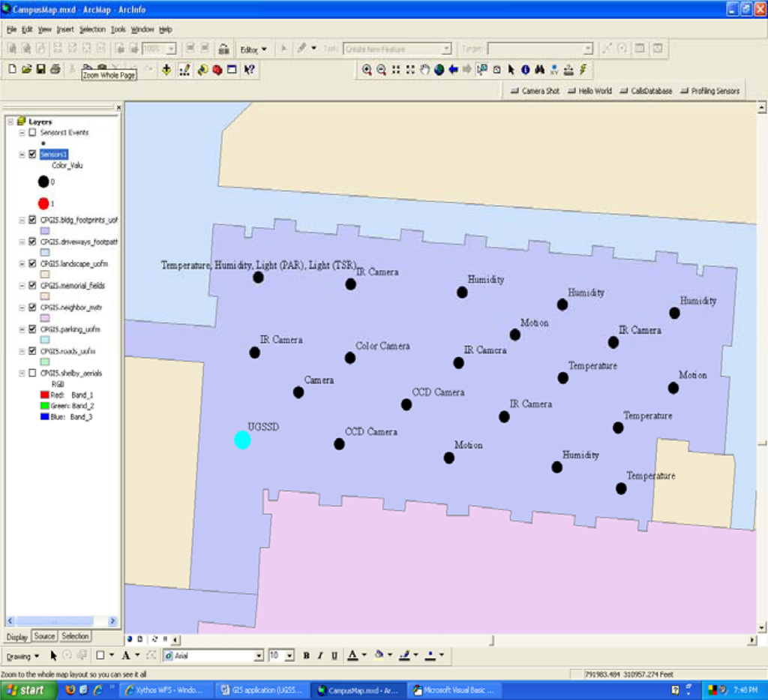Enable the Sensors1 Events layer checkbox
The width and height of the screenshot is (768, 700).
[x=32, y=132]
